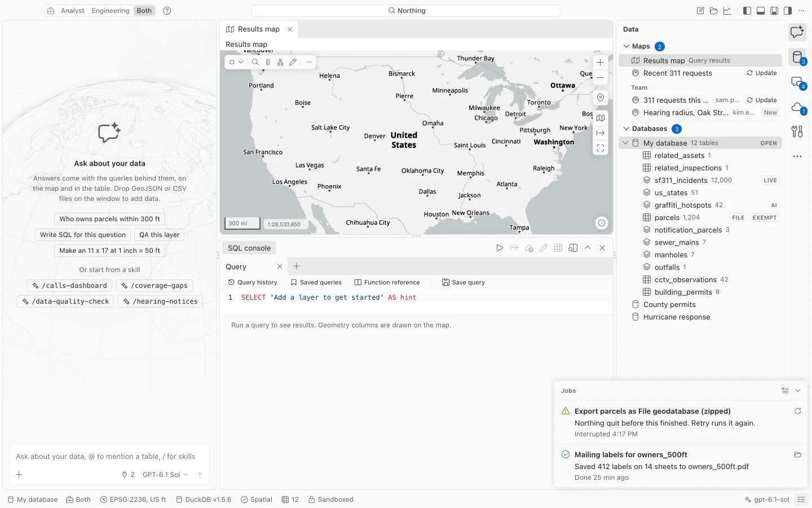Toggle map fullscreen view
This screenshot has height=508, width=812.
tap(601, 148)
